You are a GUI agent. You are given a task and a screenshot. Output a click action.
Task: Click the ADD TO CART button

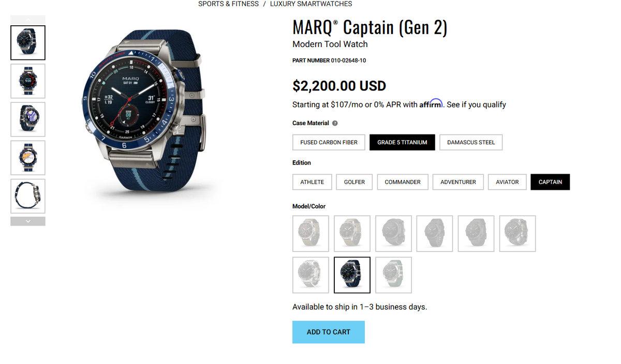329,332
